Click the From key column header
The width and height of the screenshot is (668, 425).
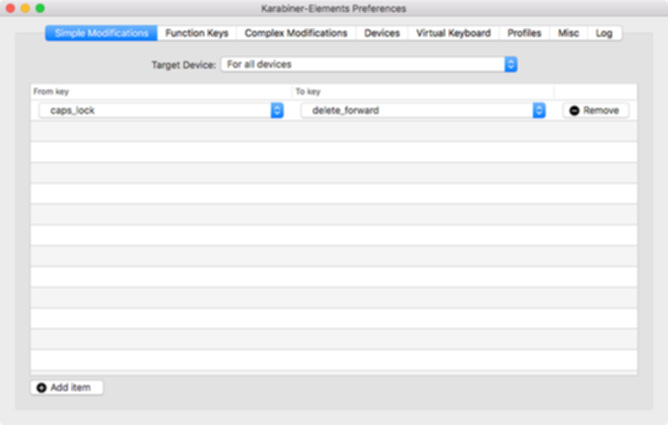161,92
